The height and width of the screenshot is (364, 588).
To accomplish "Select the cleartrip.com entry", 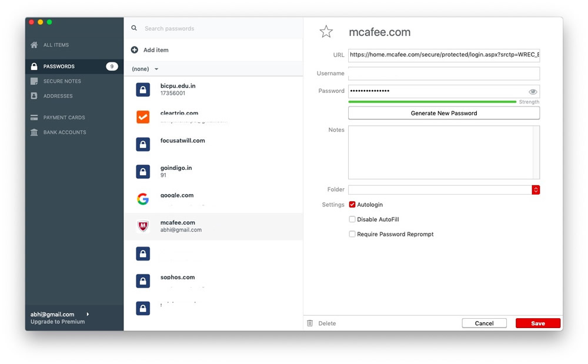I will tap(213, 117).
